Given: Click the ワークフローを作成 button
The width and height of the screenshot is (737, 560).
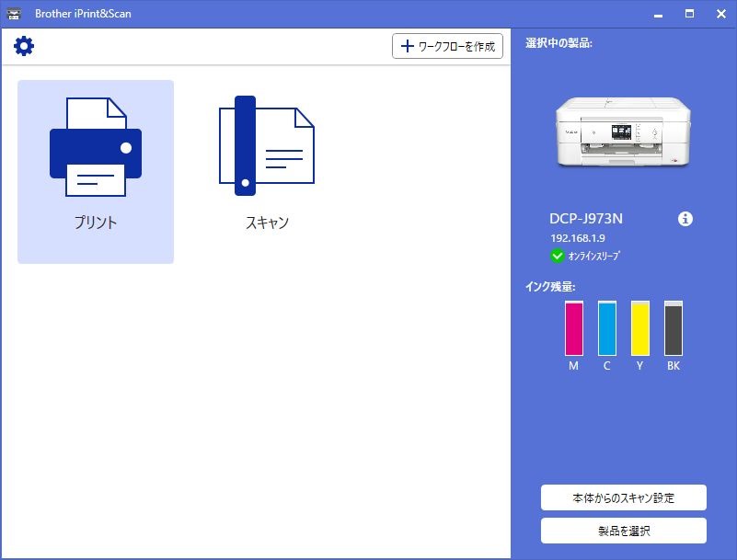Looking at the screenshot, I should tap(447, 46).
